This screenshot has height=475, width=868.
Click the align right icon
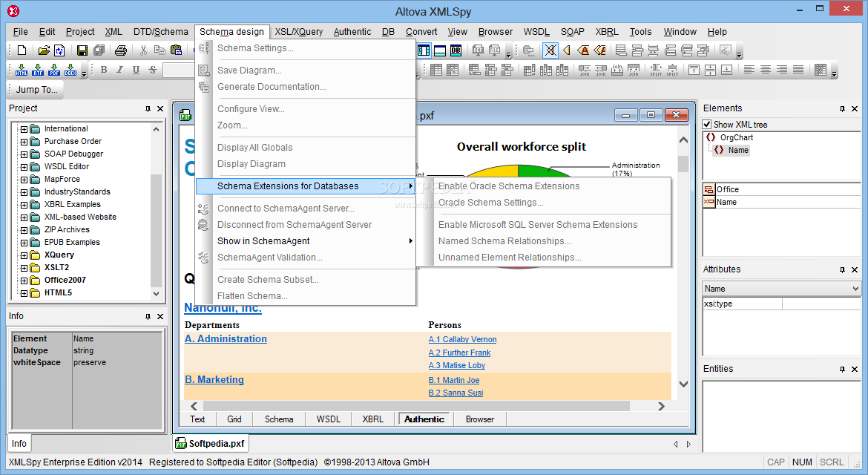(x=782, y=70)
